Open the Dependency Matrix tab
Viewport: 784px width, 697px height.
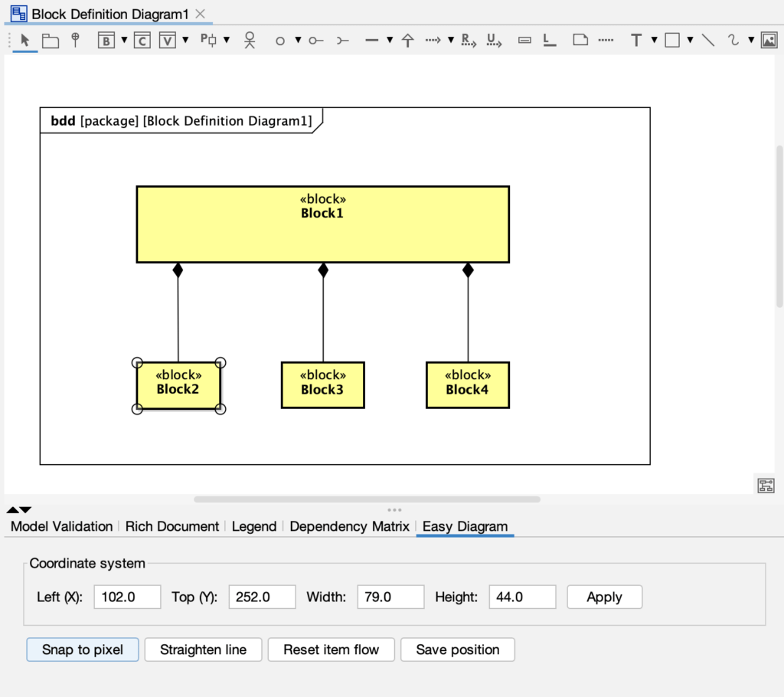click(350, 526)
